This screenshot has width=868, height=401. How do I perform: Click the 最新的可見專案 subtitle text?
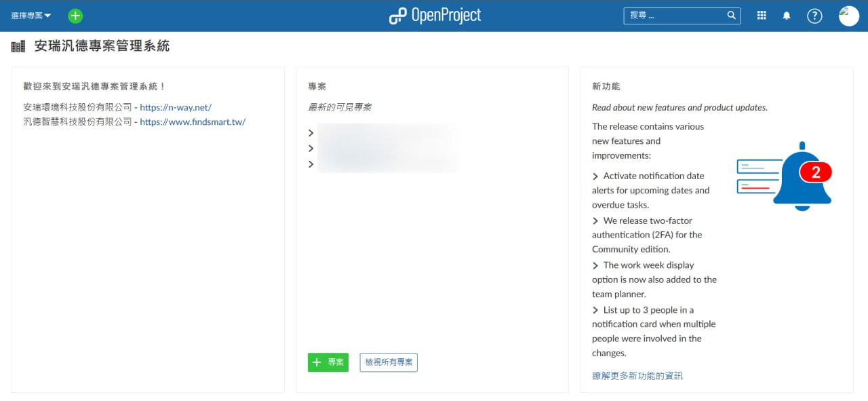pos(340,107)
